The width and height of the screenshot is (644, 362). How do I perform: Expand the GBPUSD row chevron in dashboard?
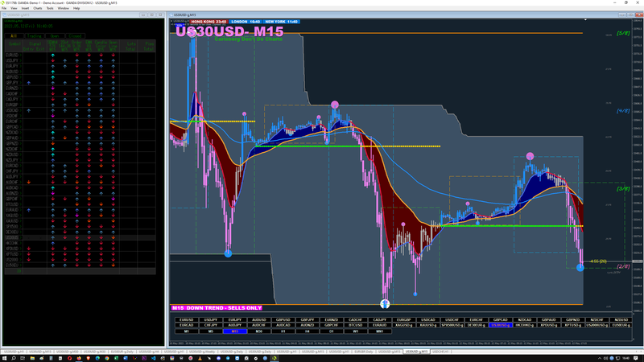pyautogui.click(x=21, y=77)
